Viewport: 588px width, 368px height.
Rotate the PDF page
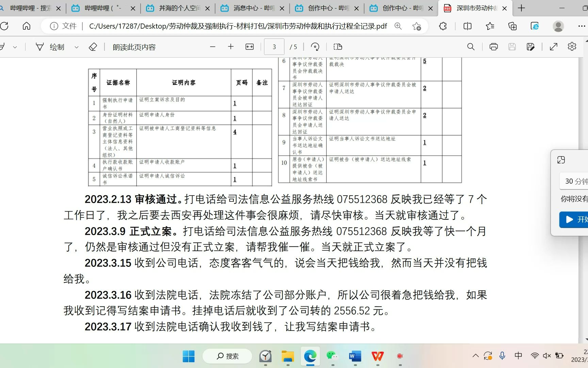click(315, 47)
